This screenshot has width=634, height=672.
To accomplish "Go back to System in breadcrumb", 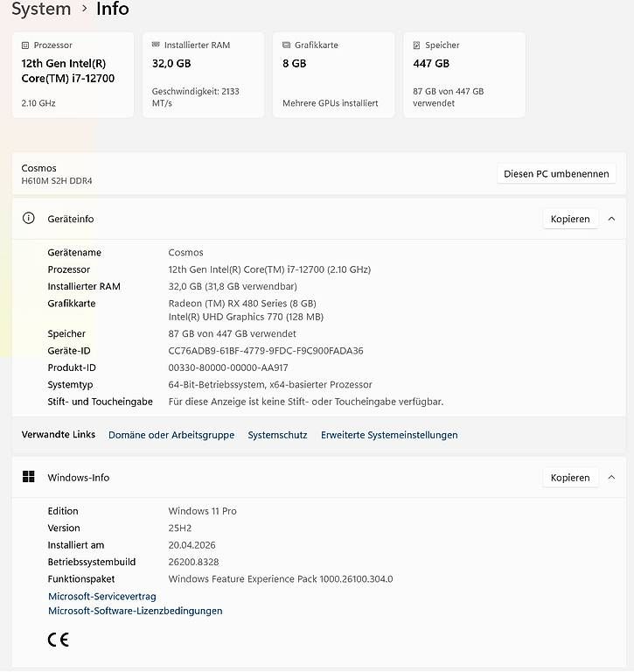I will 41,9.
